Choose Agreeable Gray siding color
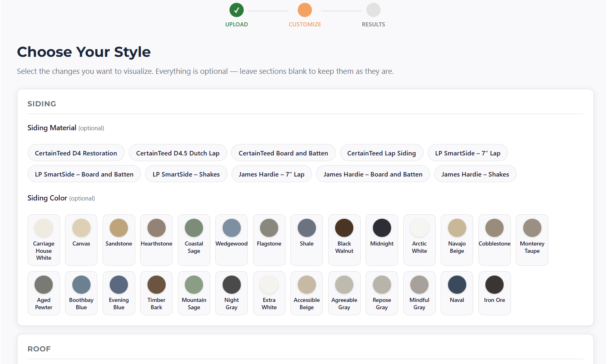 (344, 293)
